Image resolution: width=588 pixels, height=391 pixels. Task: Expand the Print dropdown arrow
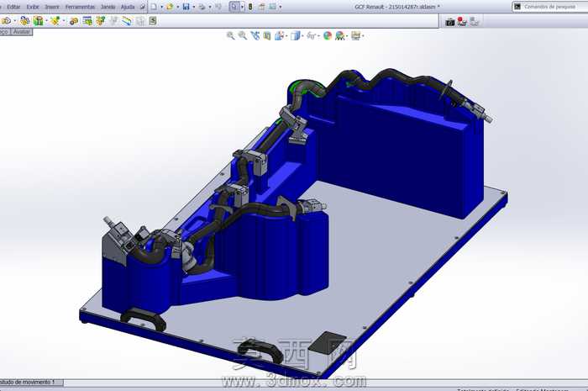pos(210,7)
